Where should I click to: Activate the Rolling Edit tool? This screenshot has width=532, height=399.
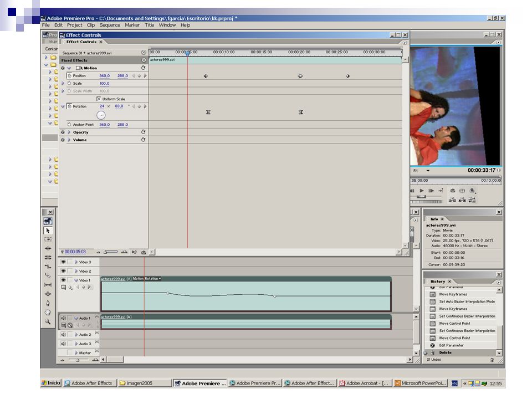(x=48, y=258)
